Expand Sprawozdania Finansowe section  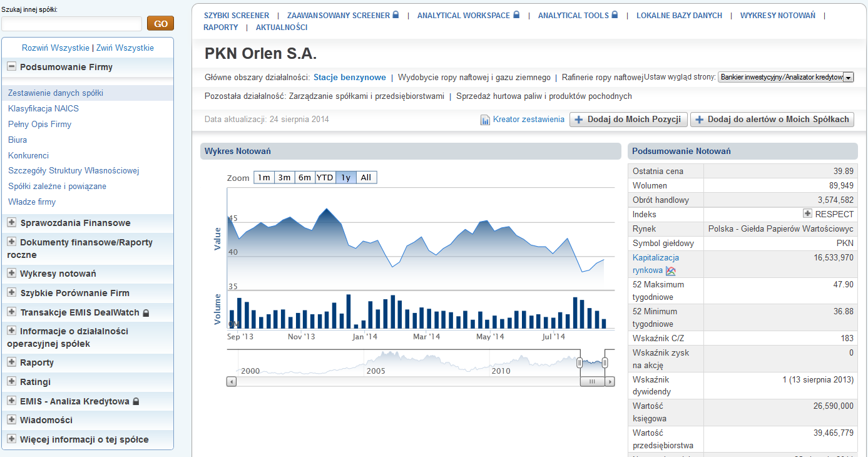(x=11, y=222)
